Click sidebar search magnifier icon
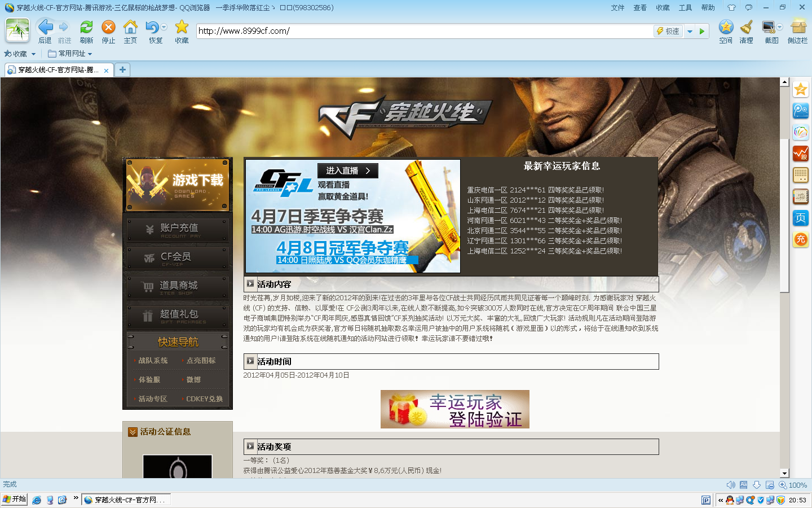The image size is (812, 508). [x=801, y=111]
